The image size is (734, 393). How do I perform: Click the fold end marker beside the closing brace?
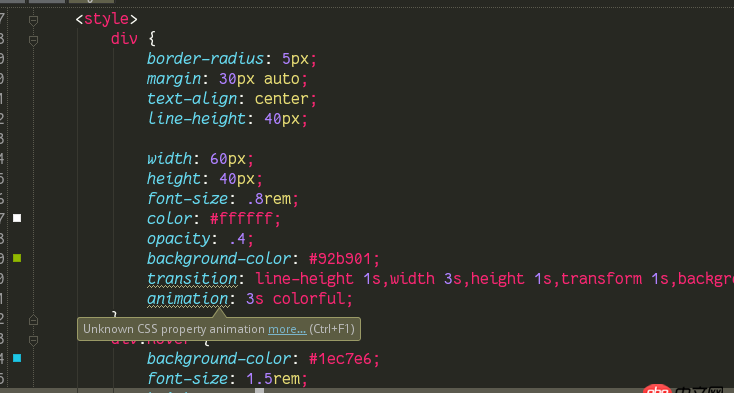33,320
